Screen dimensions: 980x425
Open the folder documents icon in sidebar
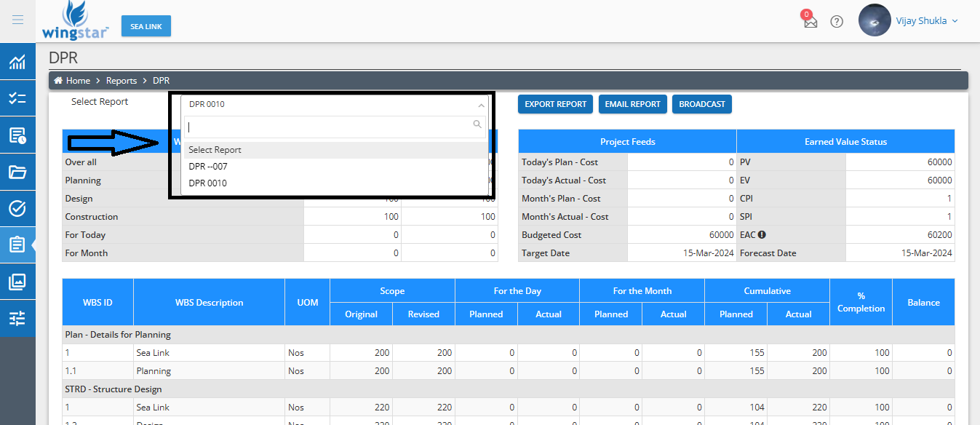pos(17,172)
